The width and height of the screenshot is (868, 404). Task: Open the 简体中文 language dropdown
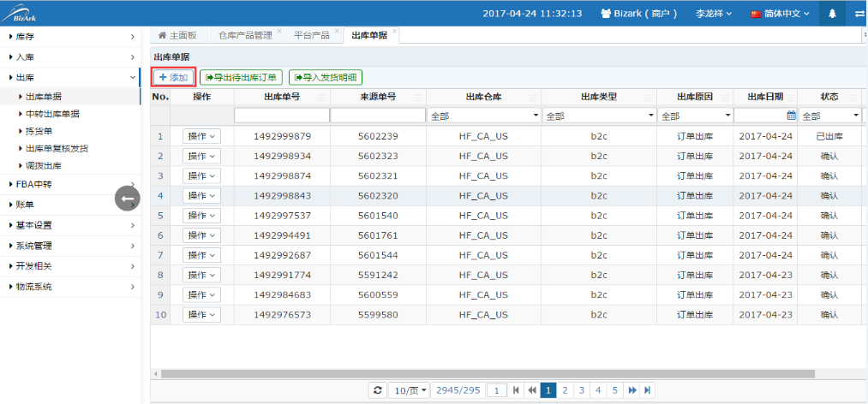pos(781,13)
